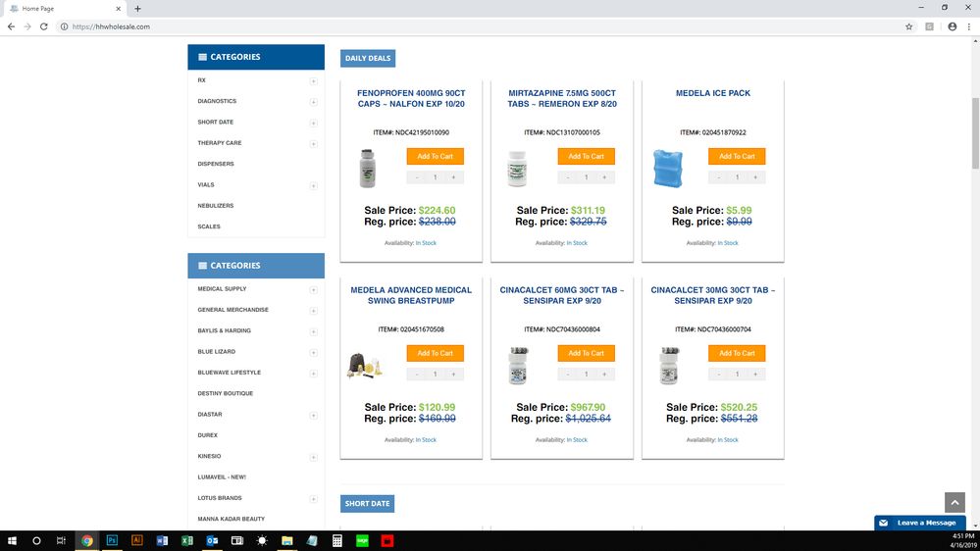Image resolution: width=980 pixels, height=551 pixels.
Task: Open Illustrator from the taskbar
Action: point(137,540)
